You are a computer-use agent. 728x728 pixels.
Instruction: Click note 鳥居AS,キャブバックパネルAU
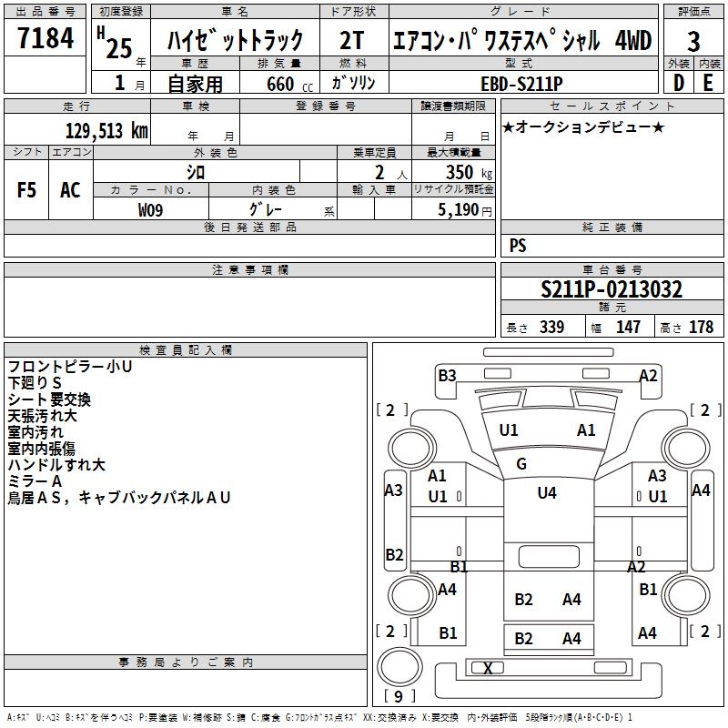(119, 498)
